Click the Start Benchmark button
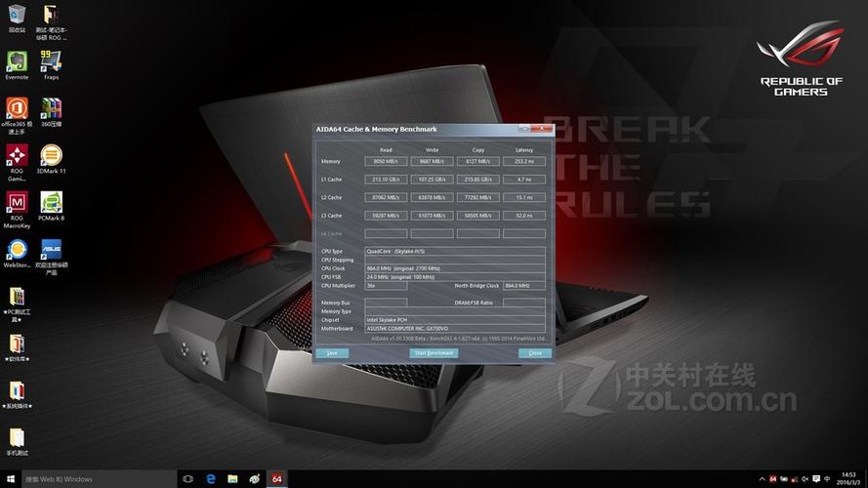The image size is (868, 488). click(x=434, y=353)
